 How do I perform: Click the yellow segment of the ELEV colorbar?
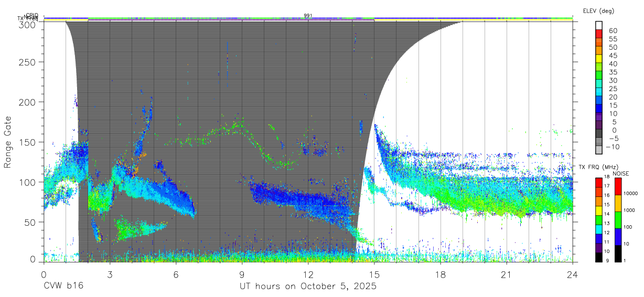click(599, 59)
